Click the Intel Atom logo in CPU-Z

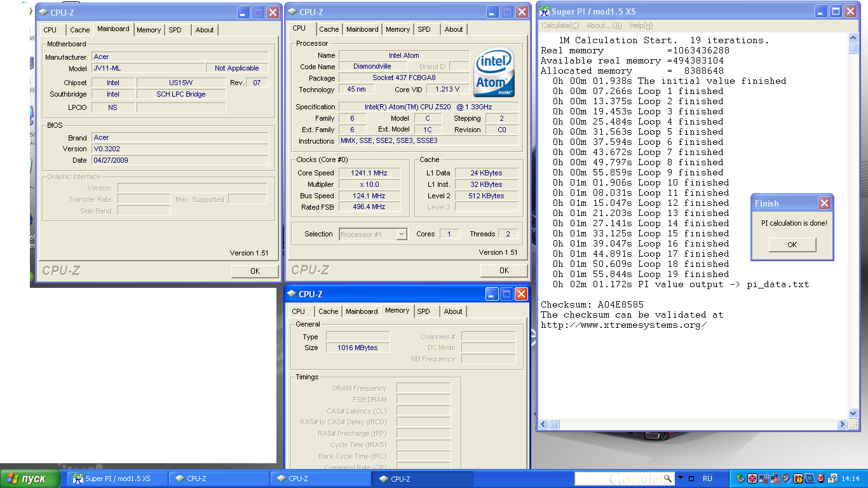(494, 72)
